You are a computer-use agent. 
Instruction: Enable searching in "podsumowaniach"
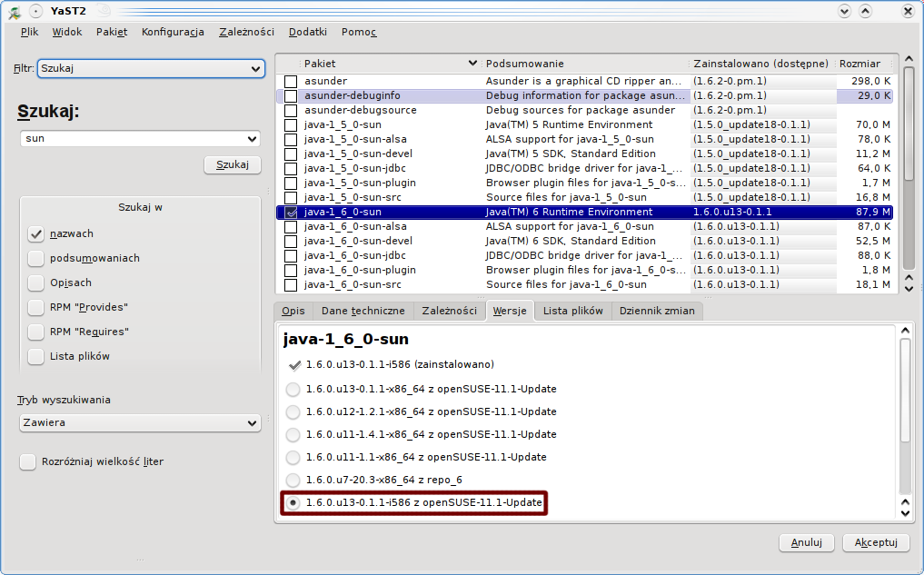[36, 258]
